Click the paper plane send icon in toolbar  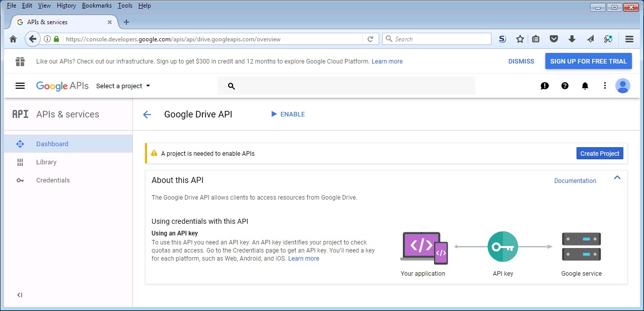tap(590, 39)
